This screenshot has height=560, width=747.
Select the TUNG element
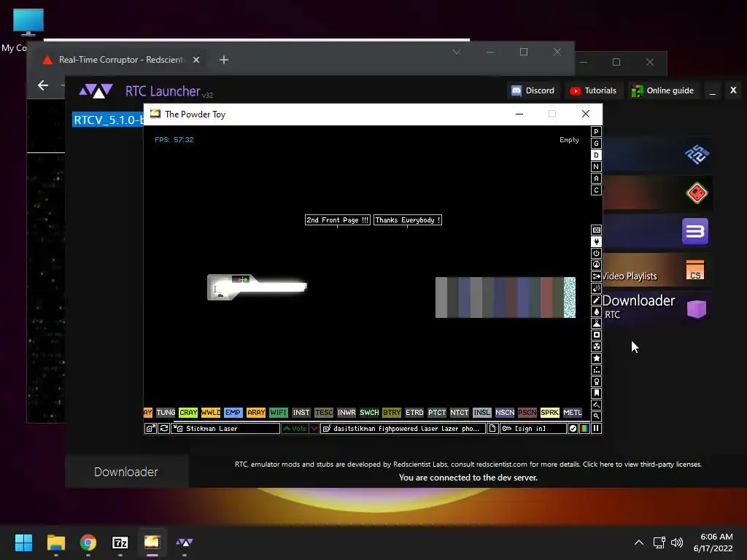(x=166, y=413)
